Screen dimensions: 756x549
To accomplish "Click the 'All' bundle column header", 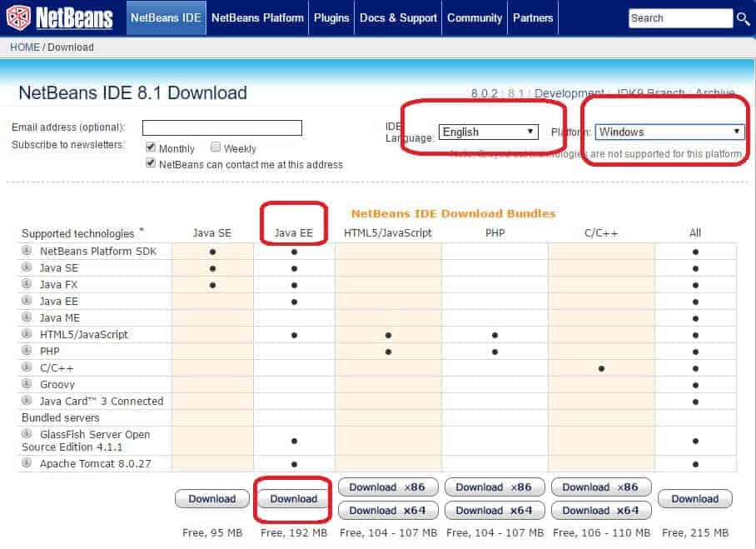I will tap(694, 233).
